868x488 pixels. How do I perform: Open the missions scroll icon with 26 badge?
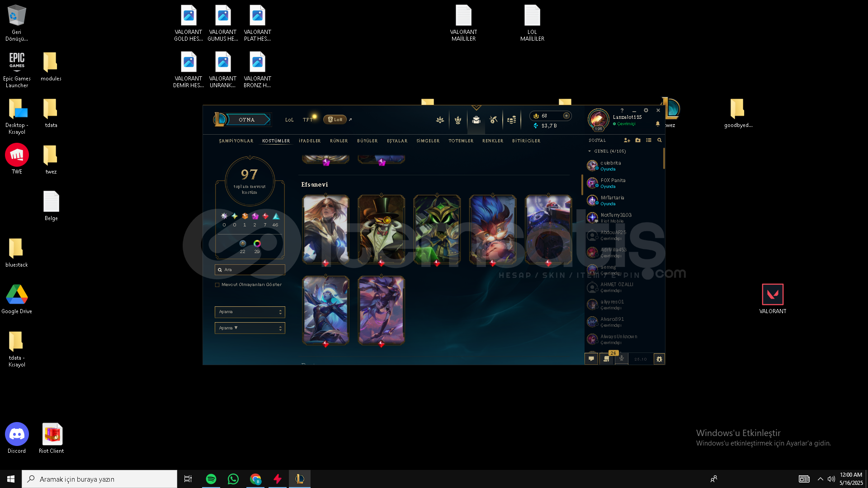pyautogui.click(x=607, y=359)
